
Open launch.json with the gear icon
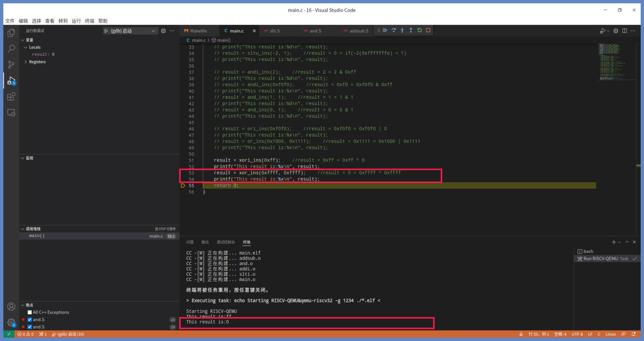[163, 31]
